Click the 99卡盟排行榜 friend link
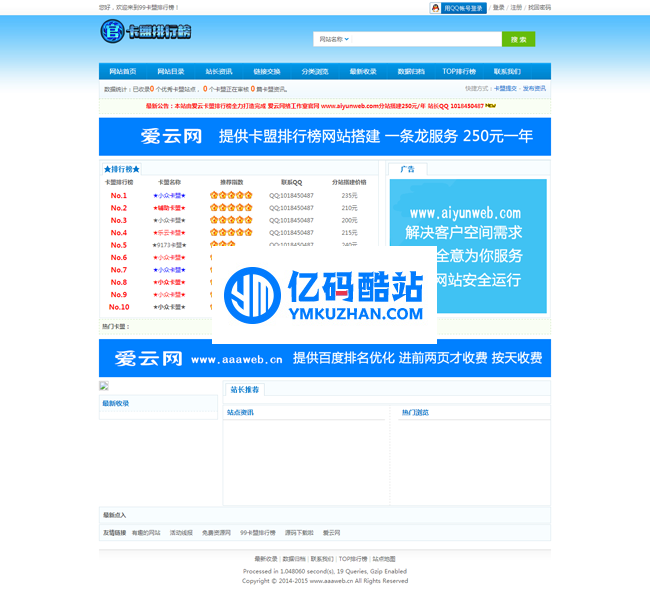This screenshot has width=650, height=591. coord(258,533)
